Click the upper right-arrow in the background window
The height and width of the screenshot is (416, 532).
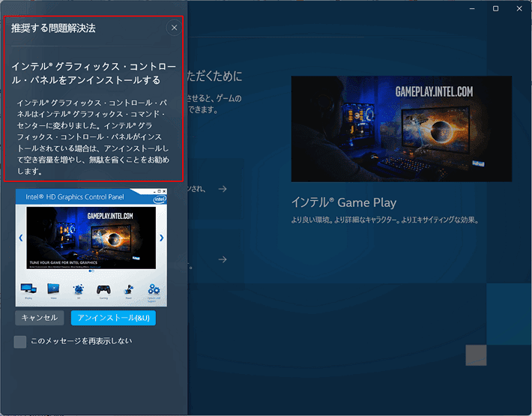223,189
